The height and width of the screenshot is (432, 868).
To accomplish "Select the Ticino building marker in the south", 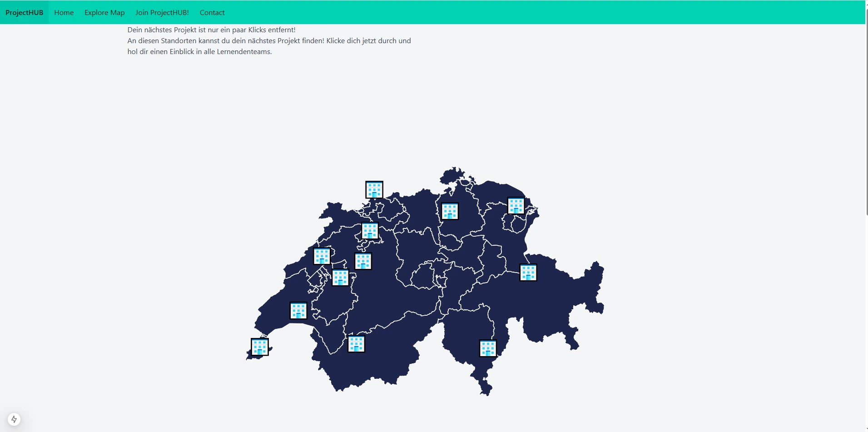I will 488,348.
